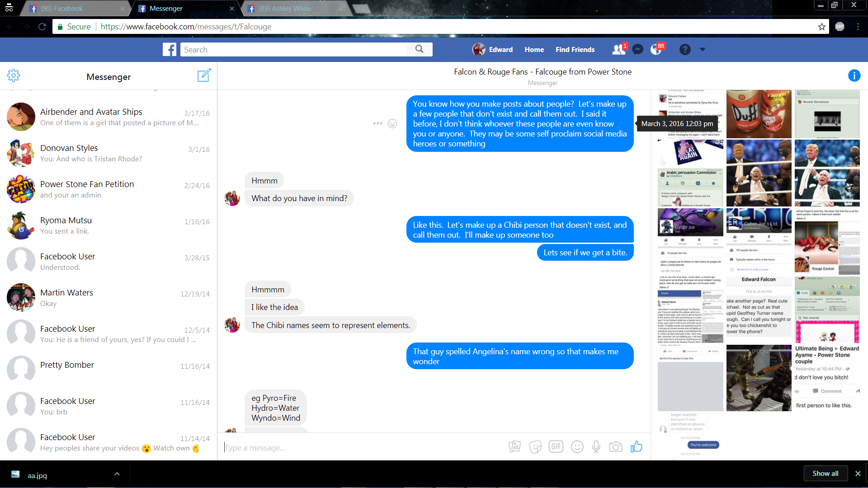
Task: Click the search magnifier button
Action: click(x=420, y=49)
